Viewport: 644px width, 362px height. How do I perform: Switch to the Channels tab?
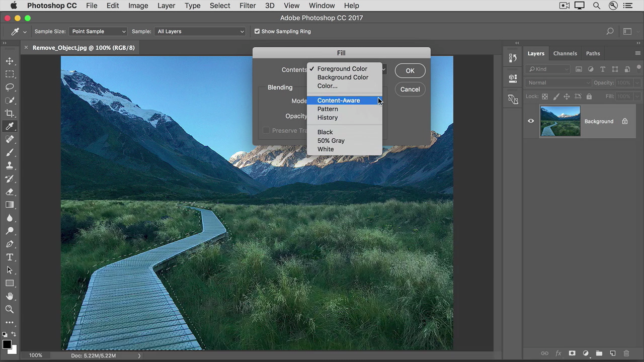coord(565,53)
